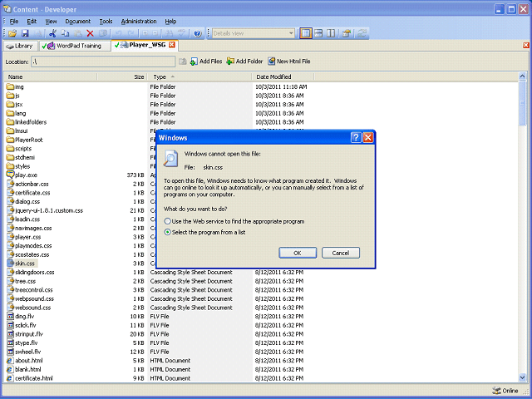This screenshot has width=532, height=399.
Task: Select the vertical split layout icon
Action: (331, 33)
